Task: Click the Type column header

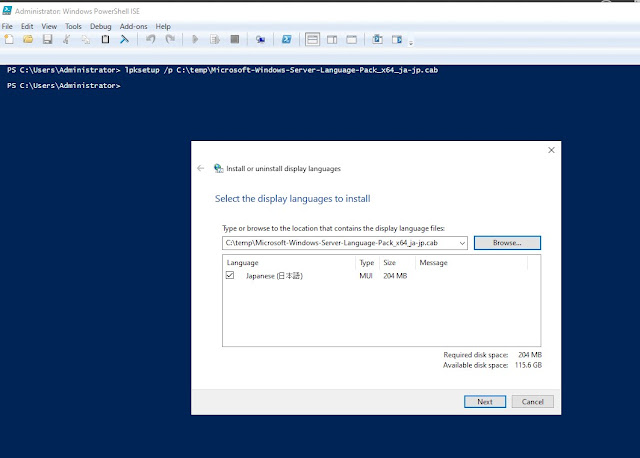Action: click(367, 263)
